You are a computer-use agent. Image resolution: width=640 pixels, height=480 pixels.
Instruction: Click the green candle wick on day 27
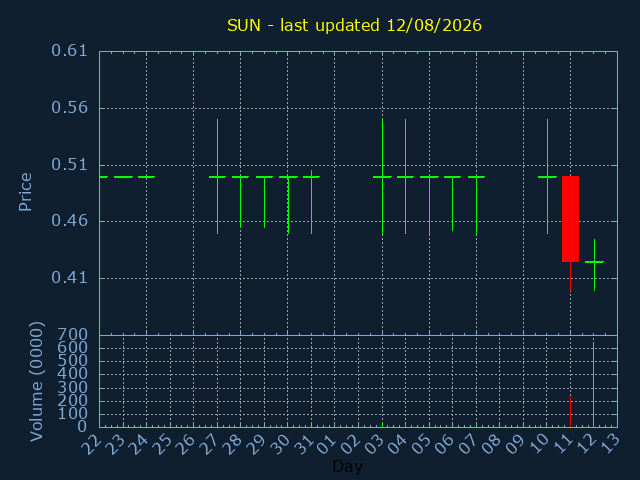click(x=218, y=176)
